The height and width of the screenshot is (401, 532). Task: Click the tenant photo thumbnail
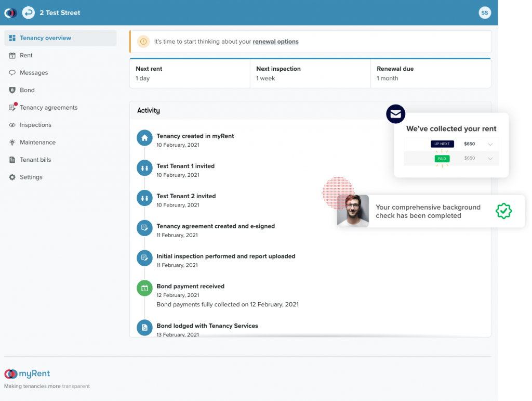[x=353, y=211]
